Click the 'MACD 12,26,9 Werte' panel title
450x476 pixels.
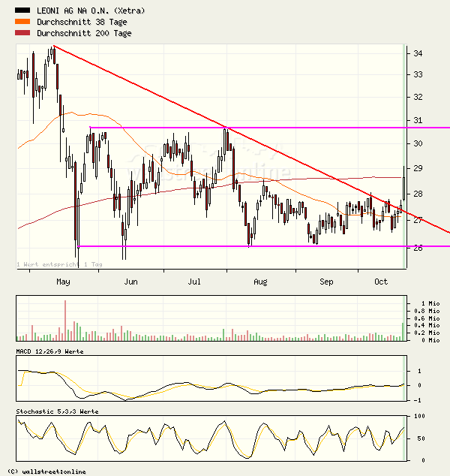tap(49, 351)
